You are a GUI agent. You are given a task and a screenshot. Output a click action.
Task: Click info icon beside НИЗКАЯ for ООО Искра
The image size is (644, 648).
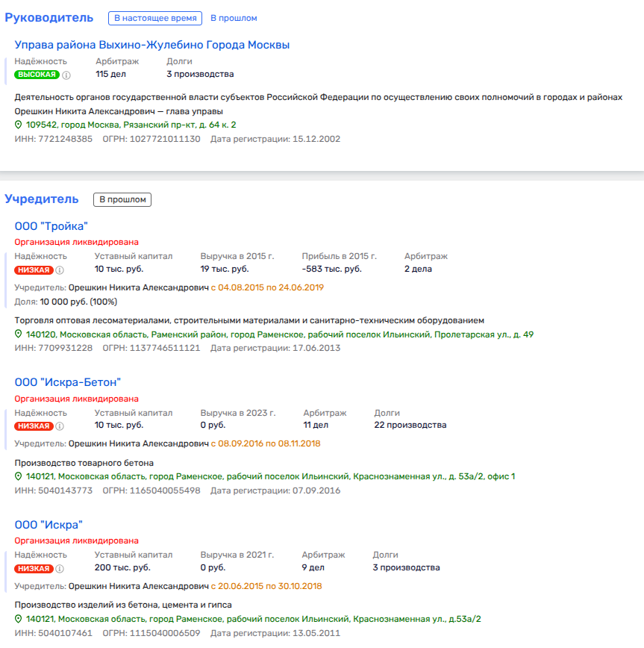pyautogui.click(x=60, y=568)
